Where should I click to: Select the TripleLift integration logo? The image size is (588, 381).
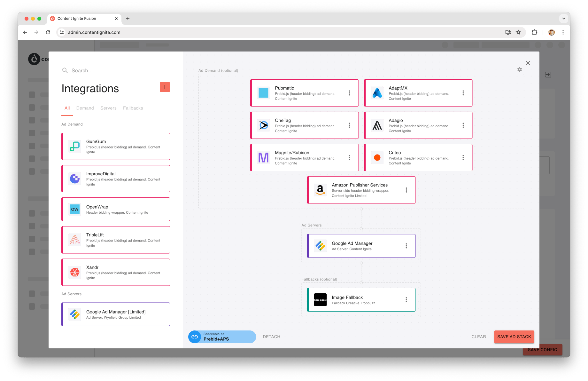tap(75, 240)
